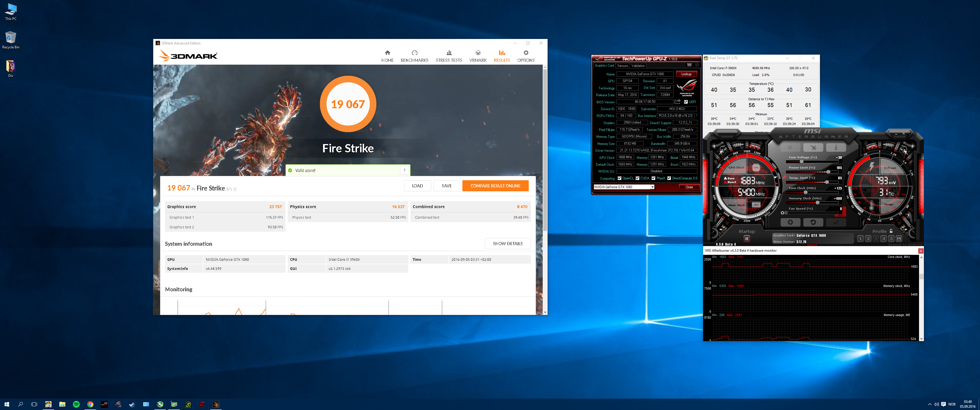The width and height of the screenshot is (980, 410).
Task: Open Google Chrome from the taskbar
Action: click(90, 404)
